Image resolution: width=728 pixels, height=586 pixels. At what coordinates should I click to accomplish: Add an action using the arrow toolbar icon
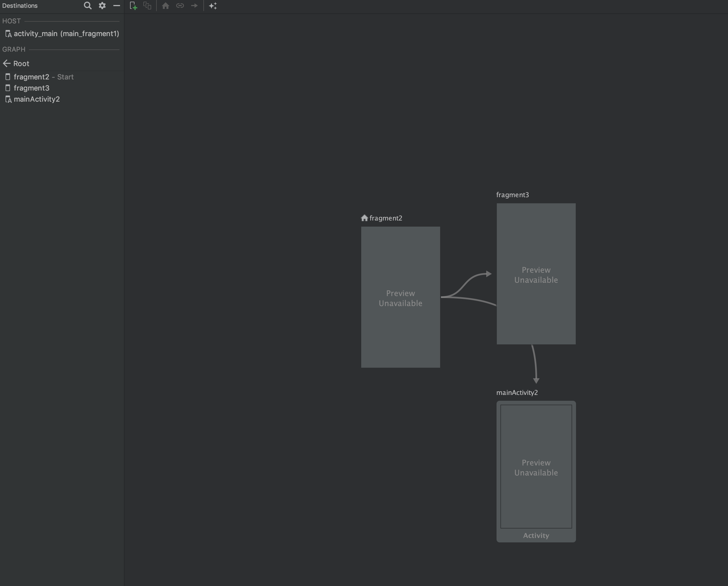194,6
